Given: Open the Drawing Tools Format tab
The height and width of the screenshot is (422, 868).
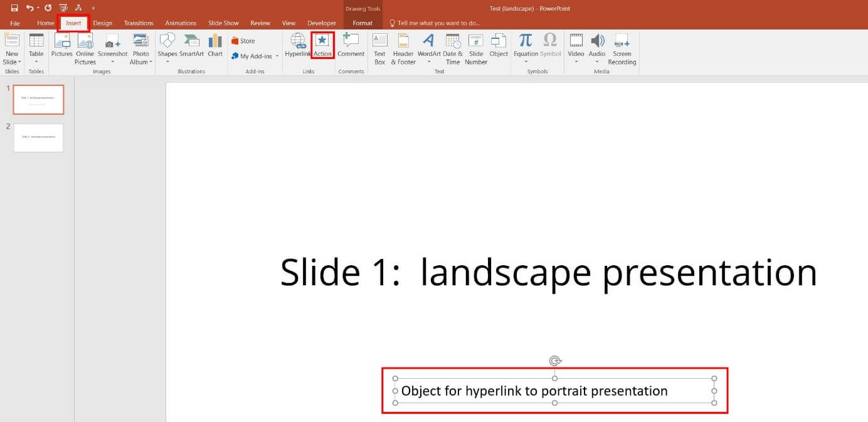Looking at the screenshot, I should (x=363, y=23).
